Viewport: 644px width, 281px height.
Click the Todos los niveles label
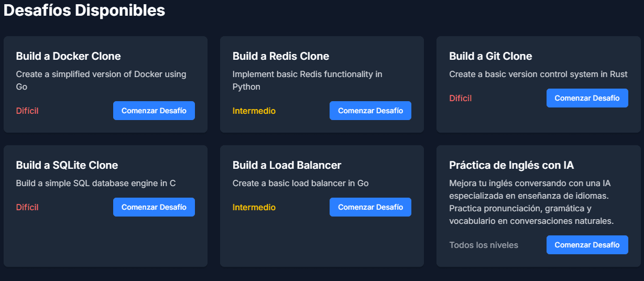484,245
